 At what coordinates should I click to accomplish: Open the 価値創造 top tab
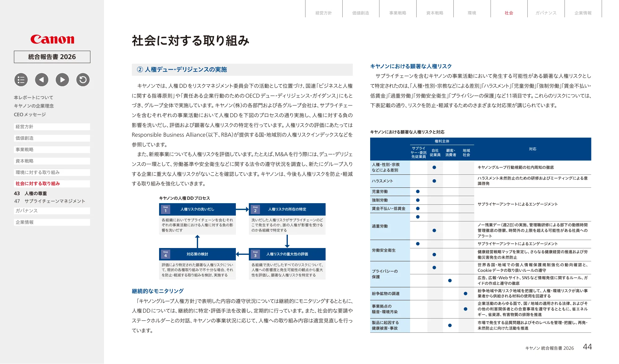(x=361, y=13)
